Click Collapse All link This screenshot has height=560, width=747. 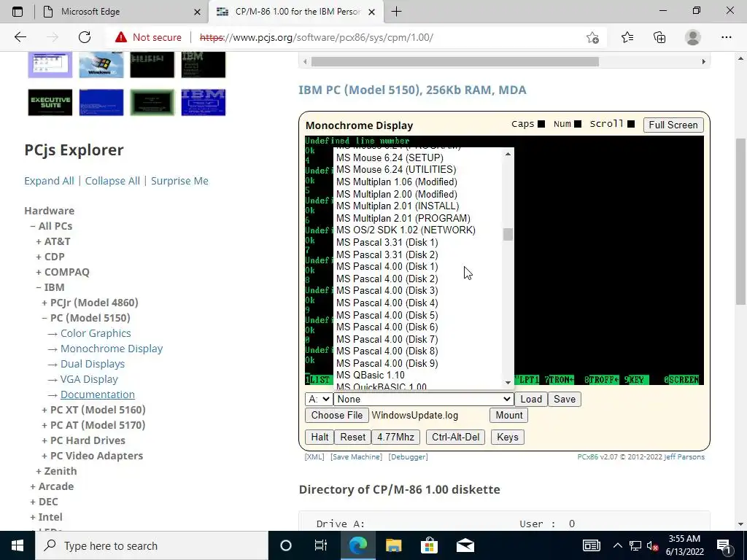coord(112,181)
